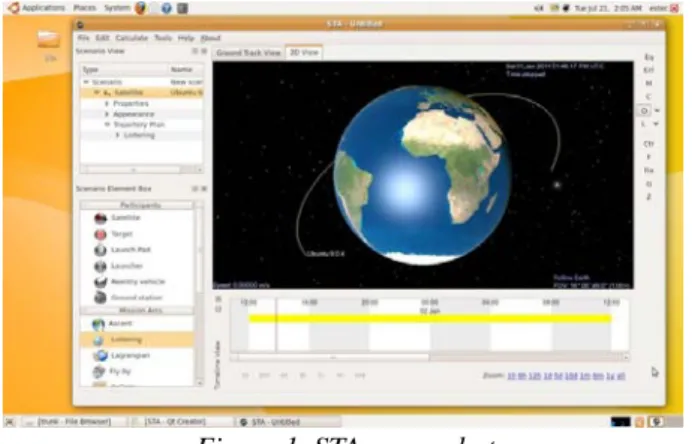Open the help icon in top panel
Viewport: 692px width, 444px height.
[166, 8]
